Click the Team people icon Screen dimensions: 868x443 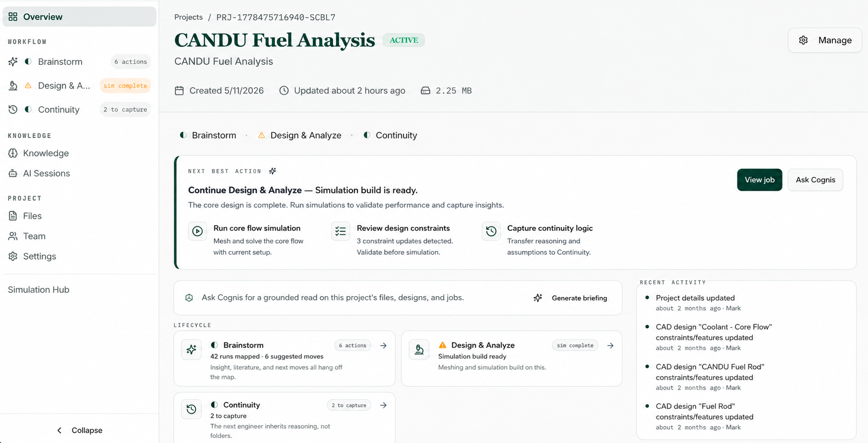click(13, 236)
